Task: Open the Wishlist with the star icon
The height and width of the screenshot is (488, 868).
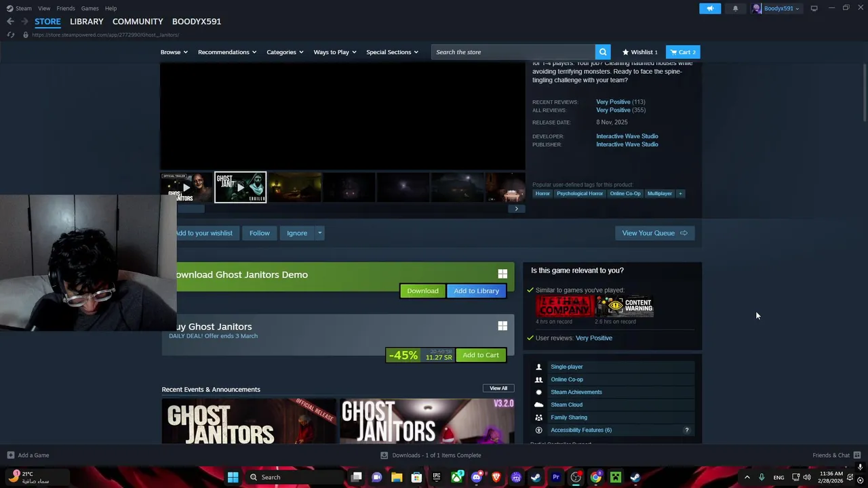Action: coord(639,52)
